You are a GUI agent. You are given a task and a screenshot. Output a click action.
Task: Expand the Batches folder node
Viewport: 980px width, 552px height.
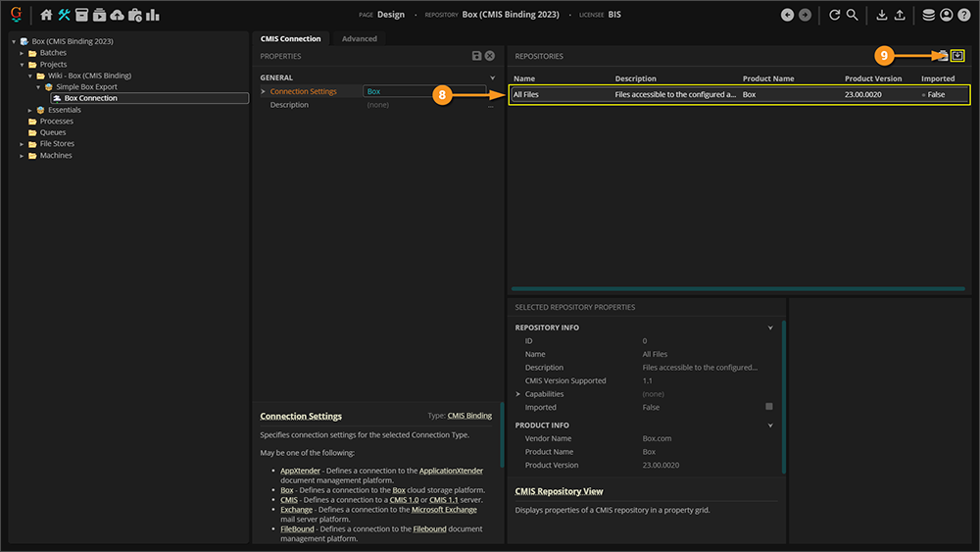point(22,53)
